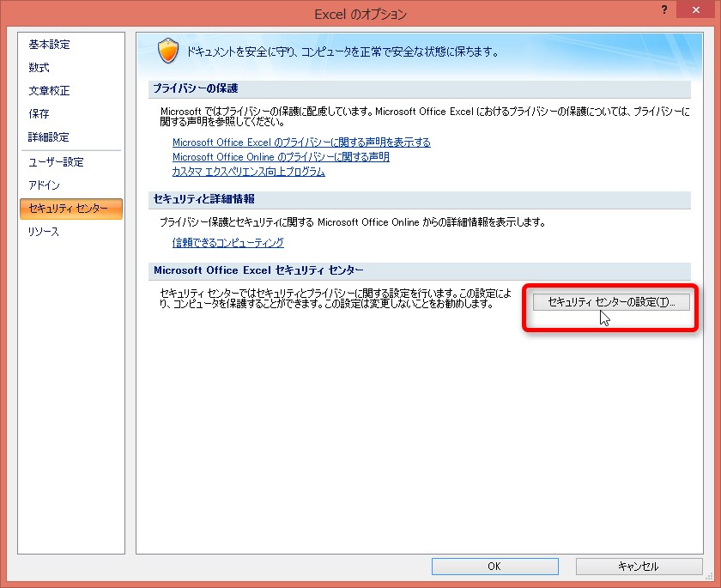This screenshot has height=588, width=721.
Task: Click the orange security shield icon
Action: [x=168, y=51]
